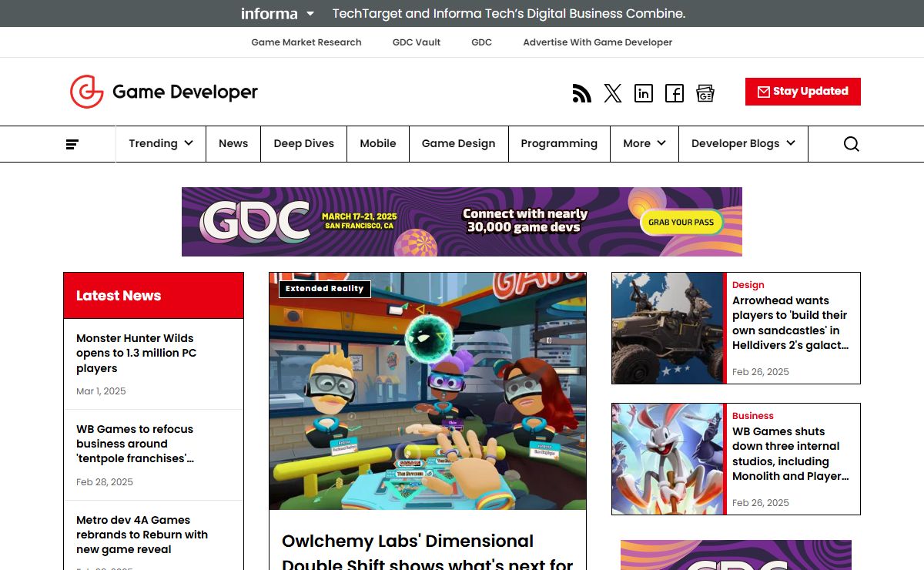Click the Game Developer logo

pos(164,92)
